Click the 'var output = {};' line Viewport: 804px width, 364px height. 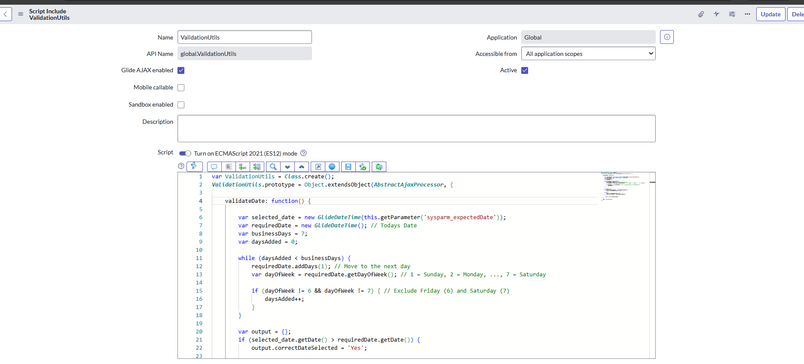pos(265,332)
